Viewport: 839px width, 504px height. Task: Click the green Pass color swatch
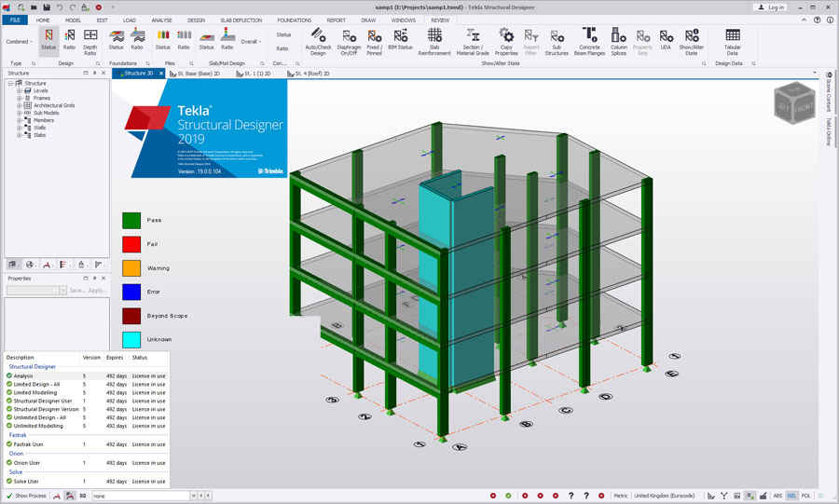tap(131, 221)
